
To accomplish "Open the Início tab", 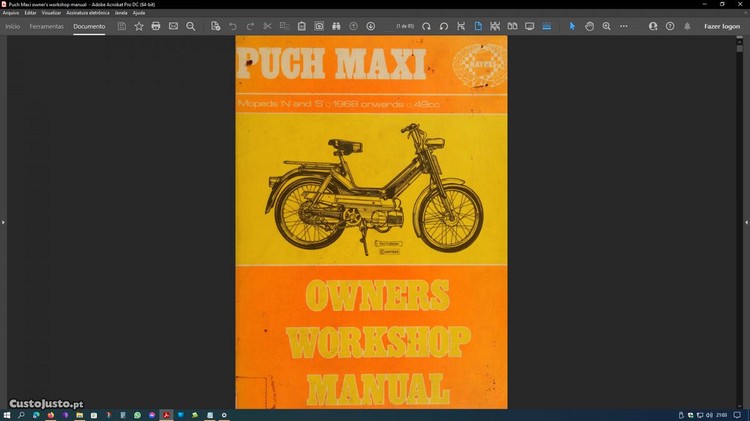I will (13, 26).
